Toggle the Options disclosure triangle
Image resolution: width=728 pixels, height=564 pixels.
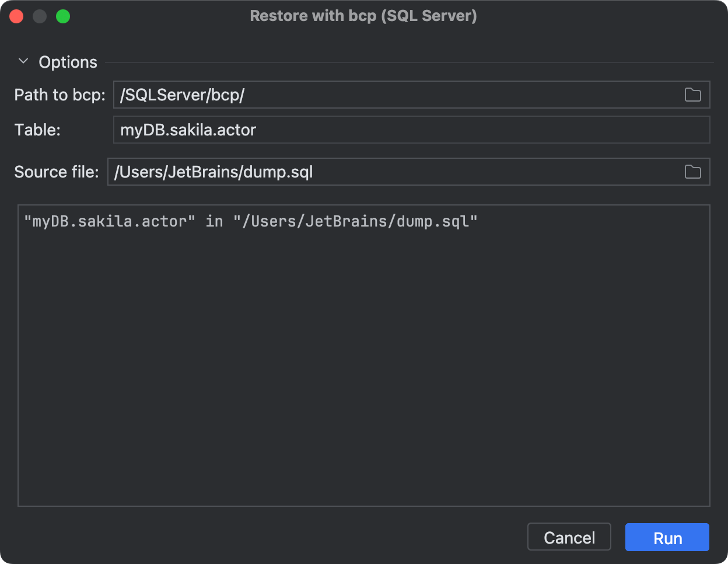click(x=23, y=61)
